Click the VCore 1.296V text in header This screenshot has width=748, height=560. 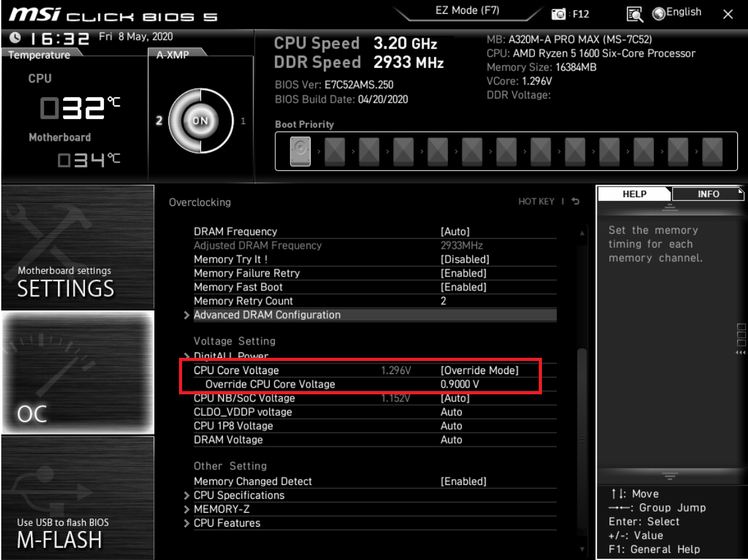click(519, 81)
